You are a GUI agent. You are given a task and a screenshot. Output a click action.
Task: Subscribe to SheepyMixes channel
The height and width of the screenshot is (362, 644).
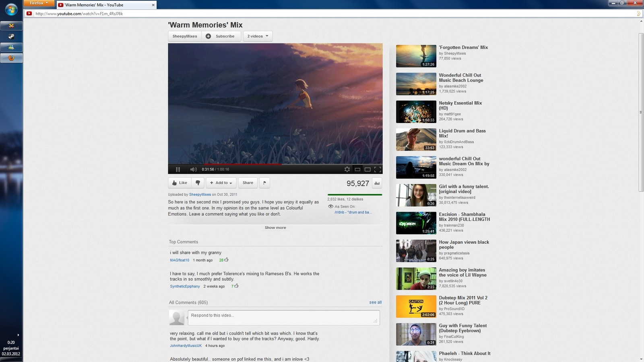click(x=221, y=36)
